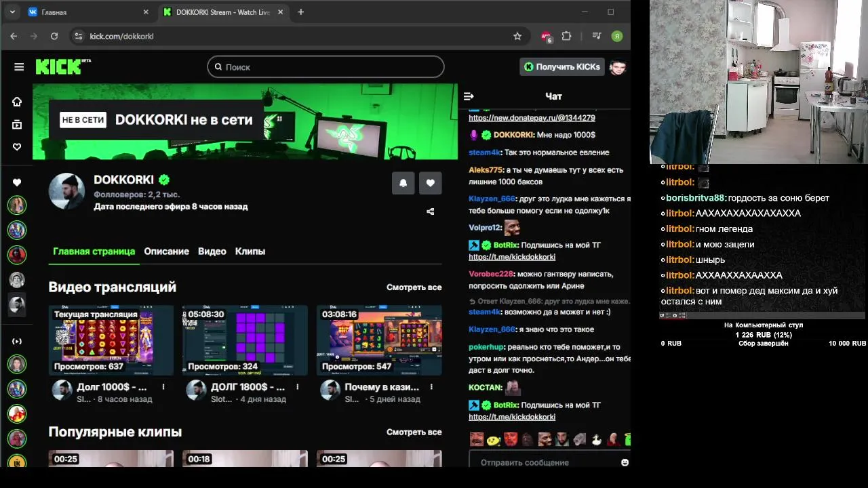Open the Kick user avatar menu
The image size is (868, 488).
point(617,67)
